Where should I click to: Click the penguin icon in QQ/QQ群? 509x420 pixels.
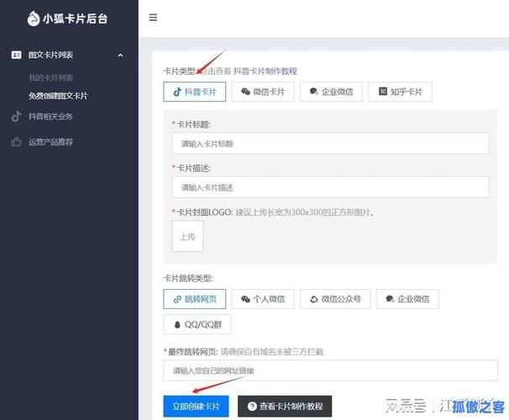click(x=177, y=324)
